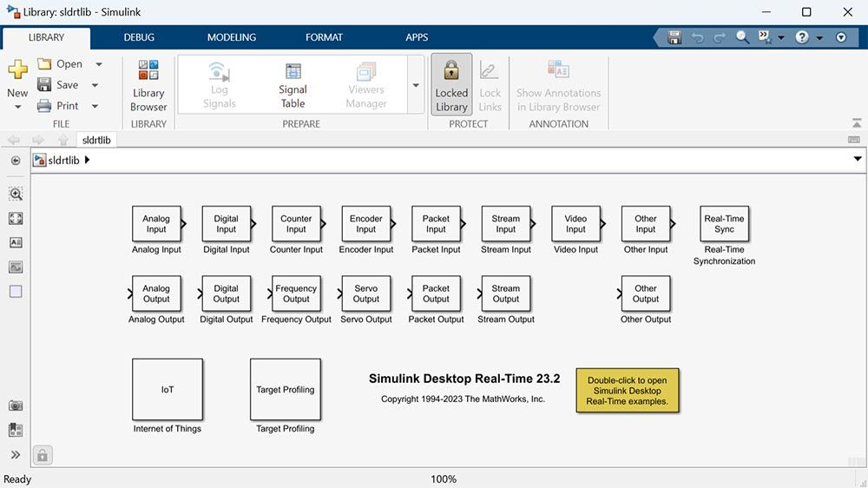The height and width of the screenshot is (488, 868).
Task: Select the Target Profiling block
Action: click(x=285, y=389)
